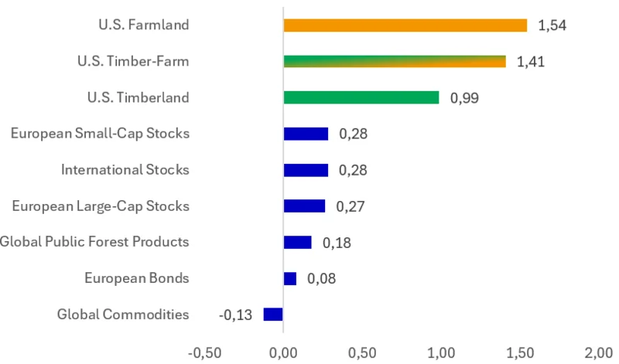
Task: Select the 1,54 data label
Action: click(x=552, y=26)
